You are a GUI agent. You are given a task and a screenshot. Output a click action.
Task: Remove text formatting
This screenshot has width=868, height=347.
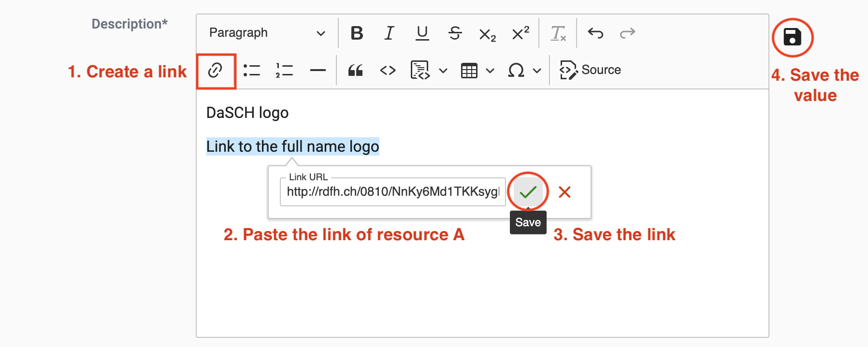click(x=558, y=33)
